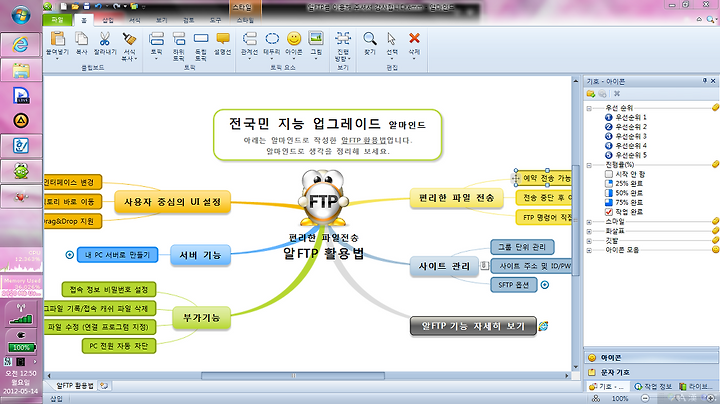The height and width of the screenshot is (404, 720).
Task: Click the 붙여넣기 paste clipboard icon
Action: (57, 39)
